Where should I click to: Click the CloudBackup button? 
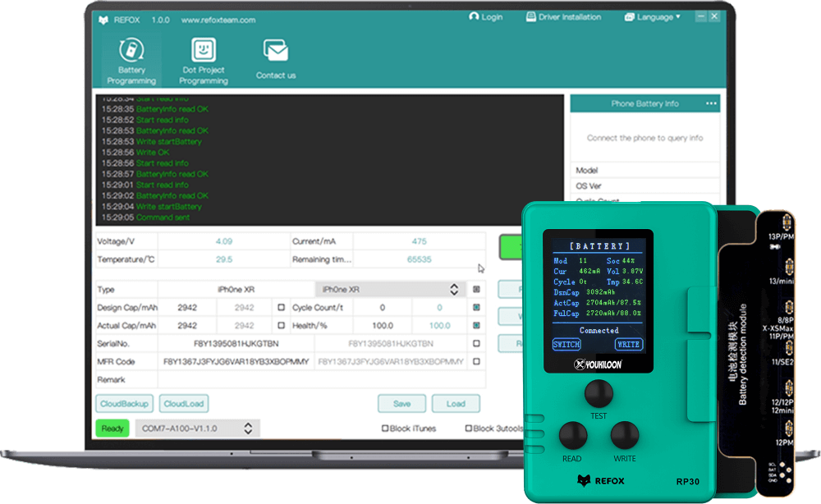[125, 404]
